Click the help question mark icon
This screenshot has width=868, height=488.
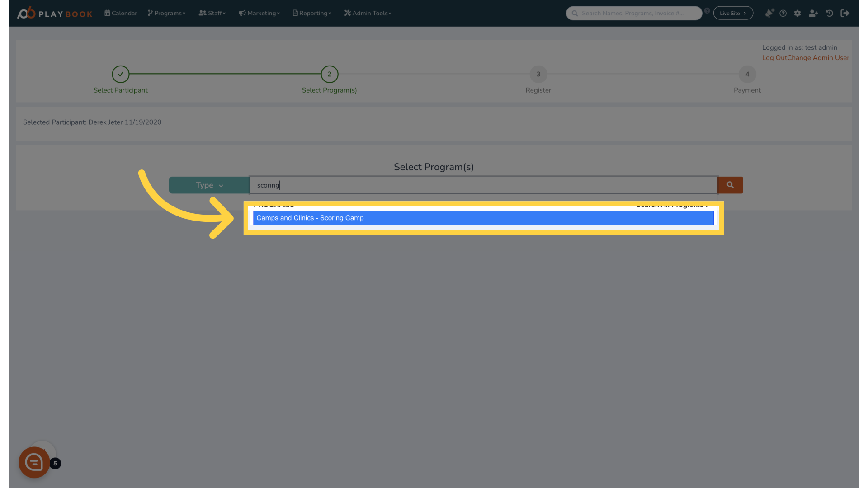783,13
